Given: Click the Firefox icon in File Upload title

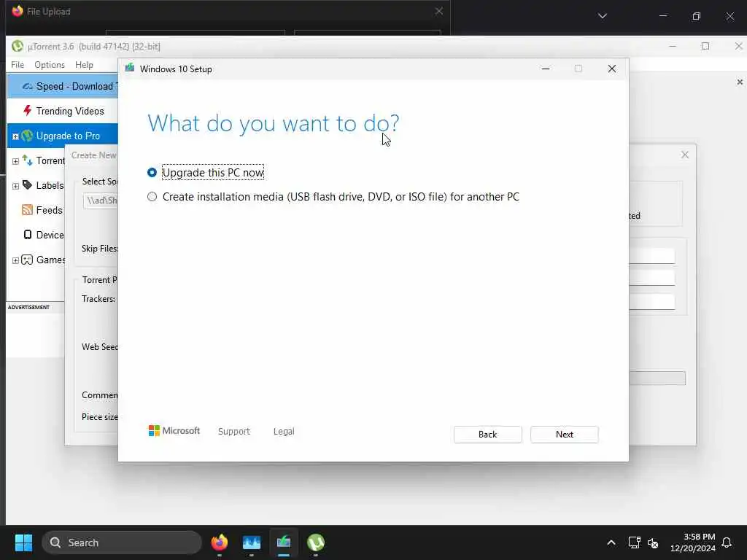Looking at the screenshot, I should tap(18, 11).
